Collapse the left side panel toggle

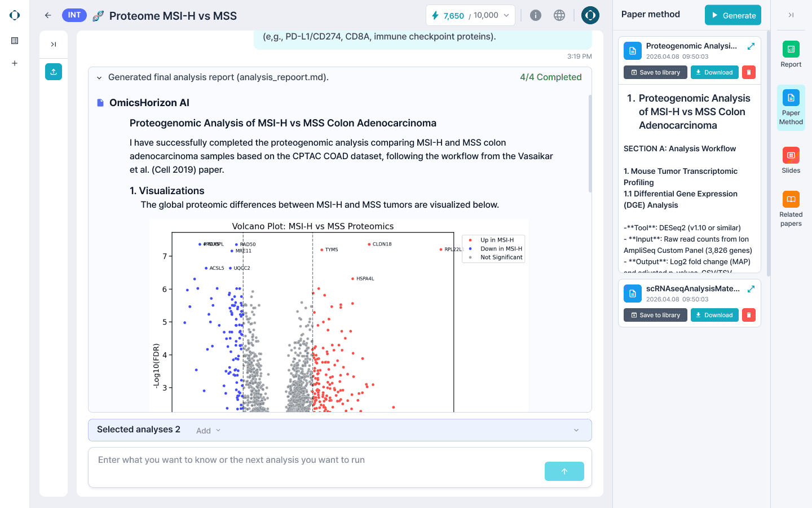coord(54,44)
